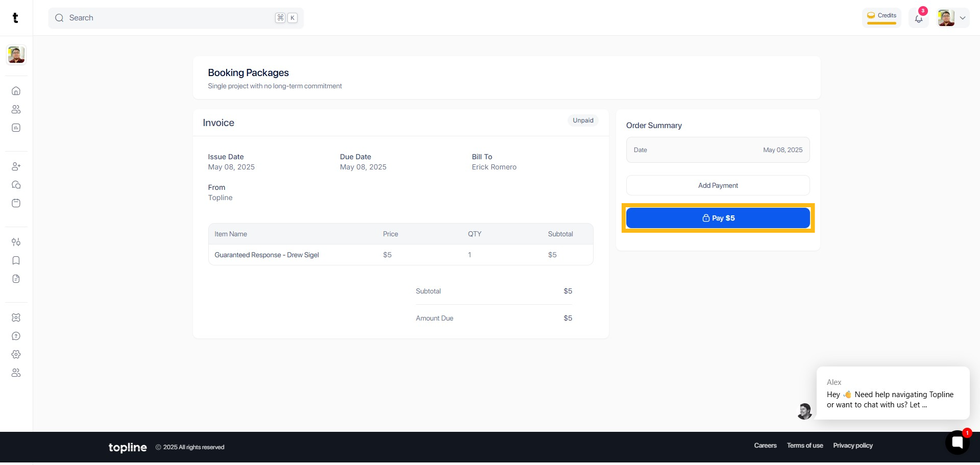Image resolution: width=980 pixels, height=465 pixels.
Task: Click the 'Issue Date' label
Action: [x=226, y=157]
